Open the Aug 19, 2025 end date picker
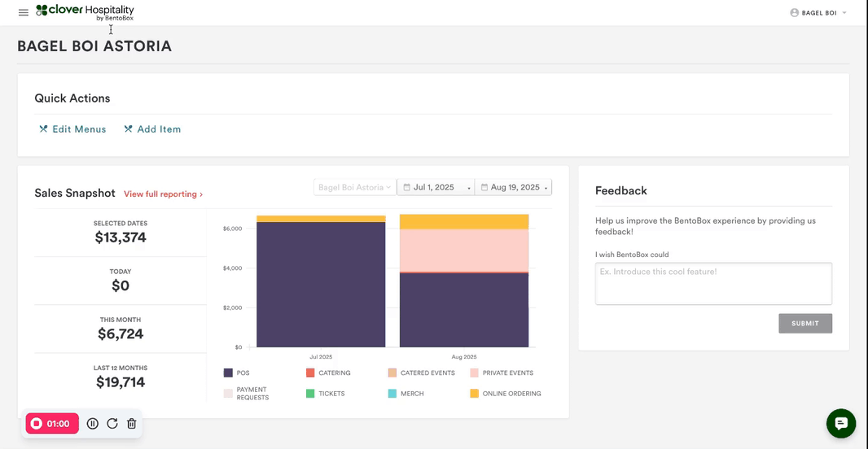This screenshot has height=449, width=868. (513, 187)
